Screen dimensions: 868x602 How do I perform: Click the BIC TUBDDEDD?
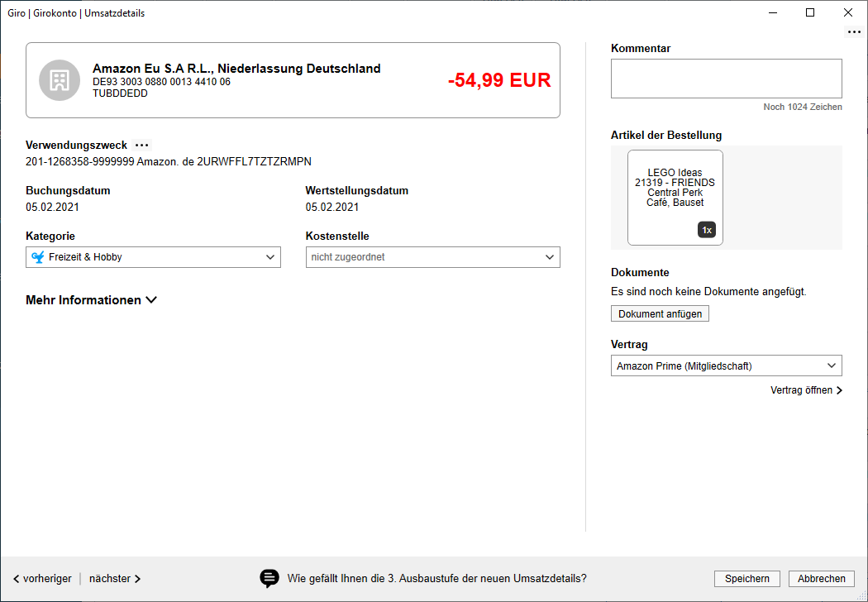point(120,93)
